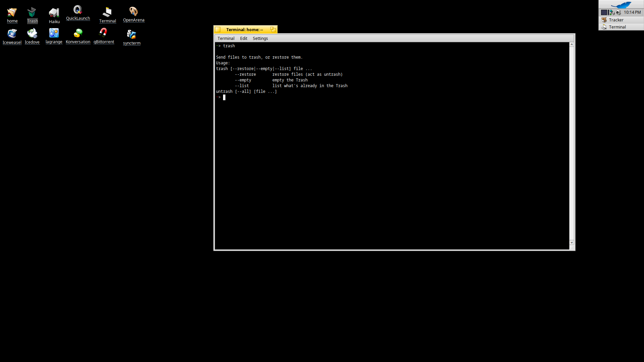Click the terminal scrollbar down arrow
Screen dimensions: 644x362
(572, 242)
